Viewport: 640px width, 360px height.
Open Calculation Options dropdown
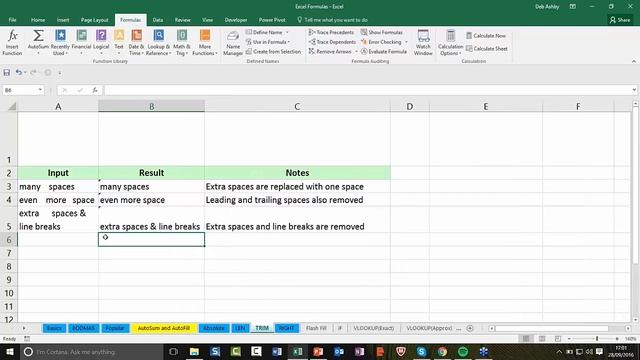[450, 42]
